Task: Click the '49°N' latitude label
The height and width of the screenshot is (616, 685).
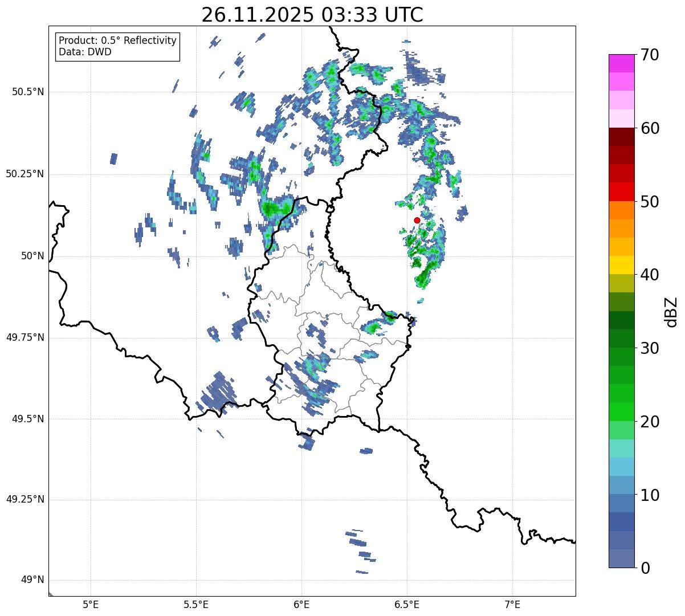Action: coord(32,580)
